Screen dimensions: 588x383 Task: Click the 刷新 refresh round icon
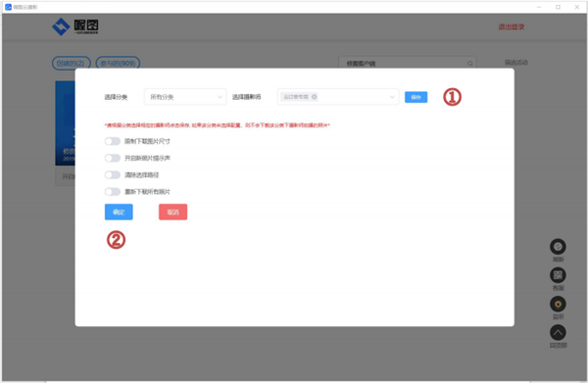pos(558,247)
